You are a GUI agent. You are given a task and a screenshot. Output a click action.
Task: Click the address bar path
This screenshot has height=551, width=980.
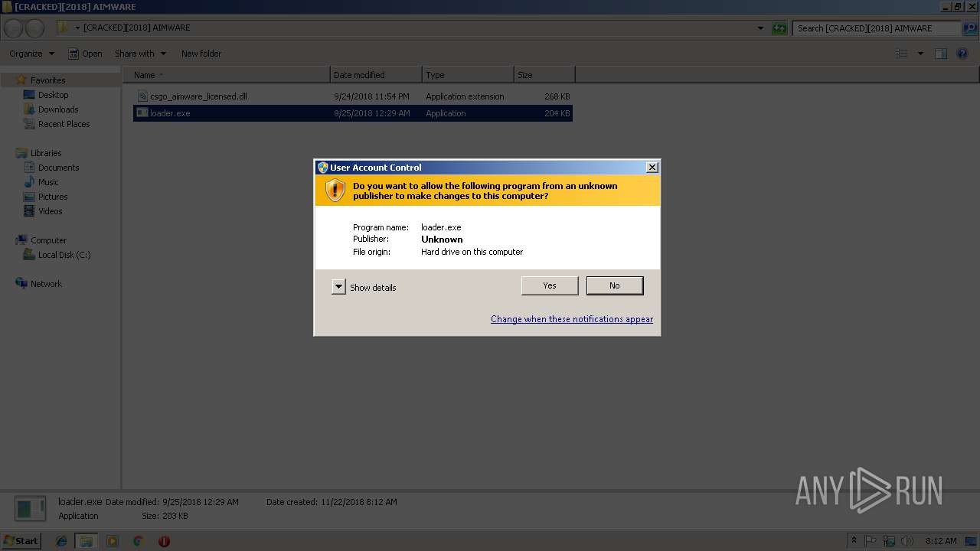tap(136, 28)
